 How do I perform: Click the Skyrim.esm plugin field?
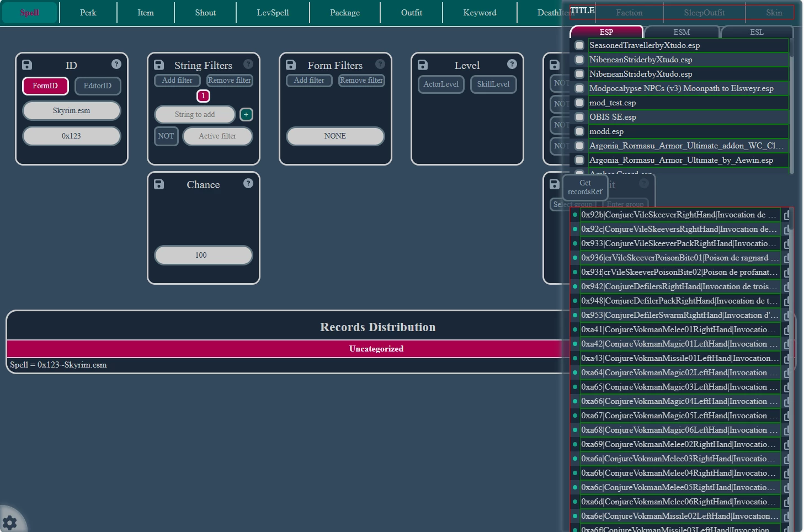click(x=72, y=110)
